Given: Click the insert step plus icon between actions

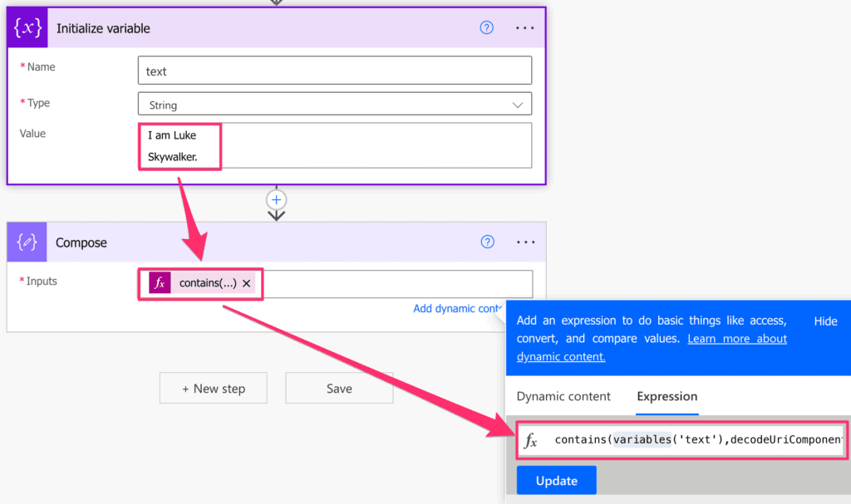Looking at the screenshot, I should 276,199.
